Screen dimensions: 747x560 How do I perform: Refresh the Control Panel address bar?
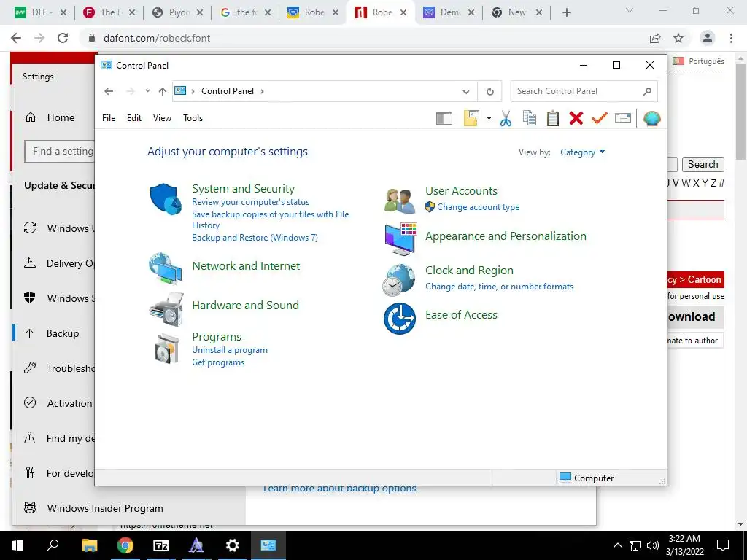[x=489, y=91]
